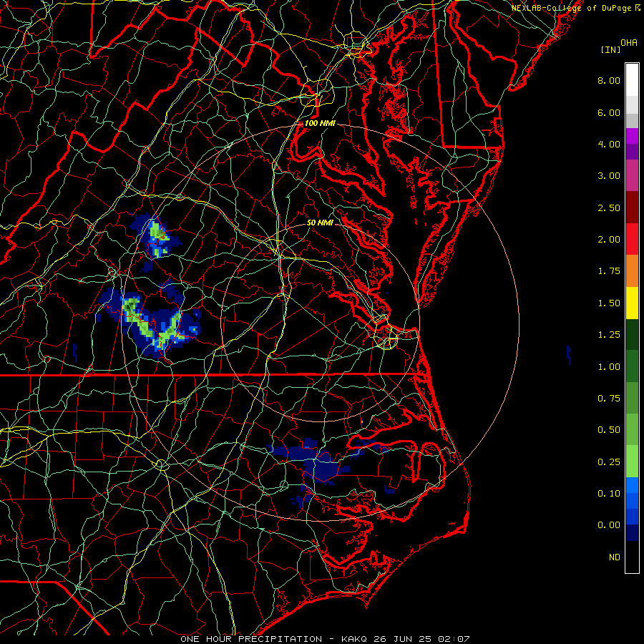This screenshot has width=644, height=644.
Task: Click the white 8.00 legend color
Action: (632, 79)
